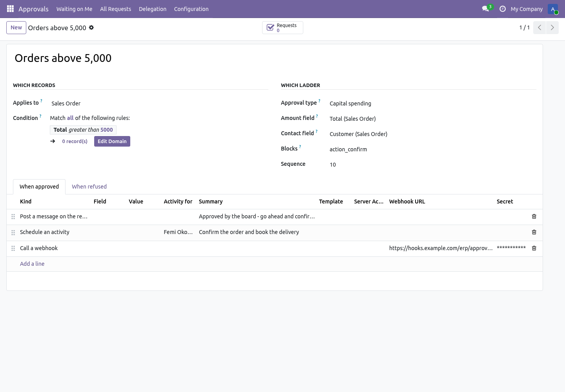The height and width of the screenshot is (392, 565).
Task: Edit the Blocks field value action_confirm
Action: [x=432, y=149]
